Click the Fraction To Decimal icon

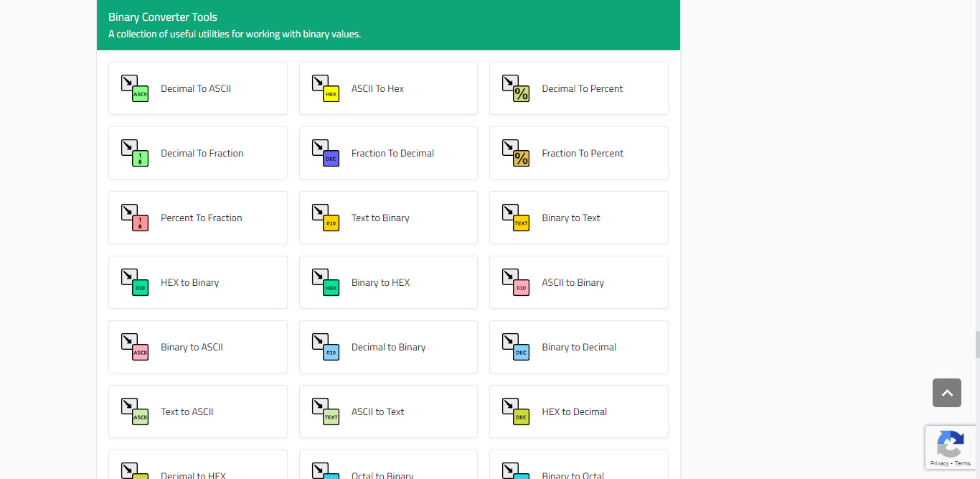326,153
